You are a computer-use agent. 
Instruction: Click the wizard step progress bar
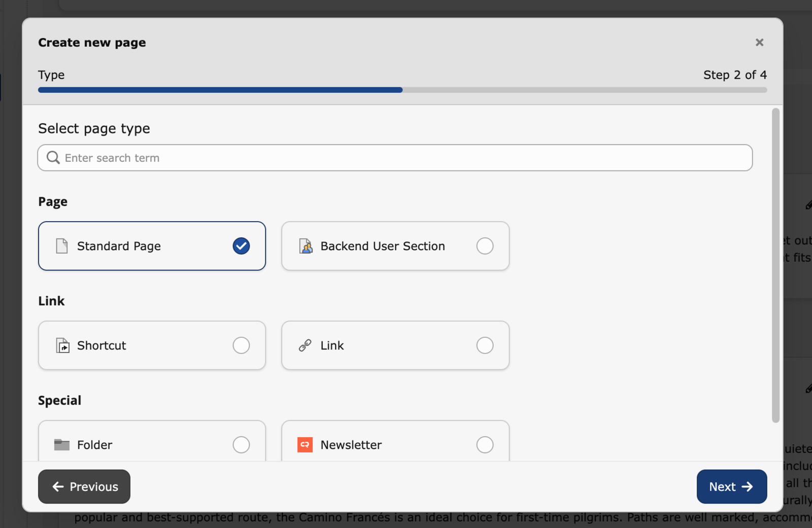pos(402,90)
